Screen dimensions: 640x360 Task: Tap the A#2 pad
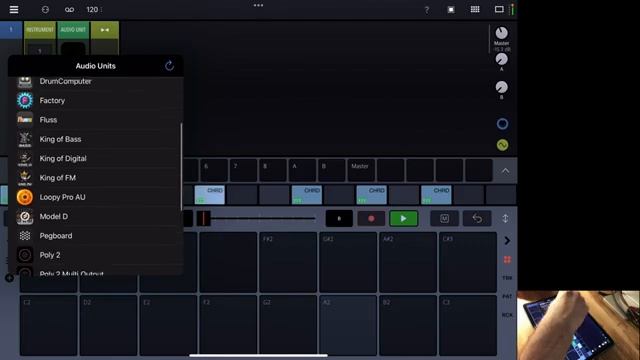[408, 262]
